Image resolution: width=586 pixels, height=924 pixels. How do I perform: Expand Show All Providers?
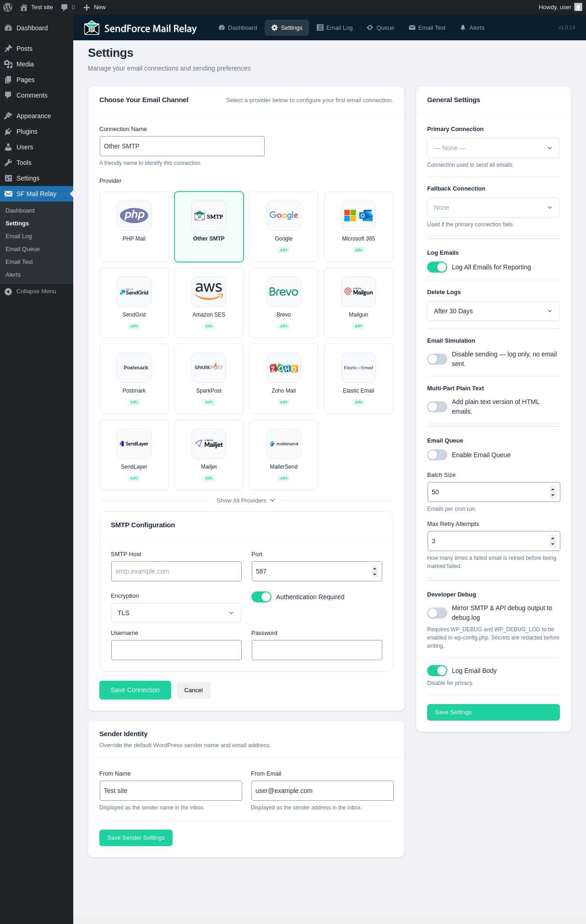coord(246,501)
